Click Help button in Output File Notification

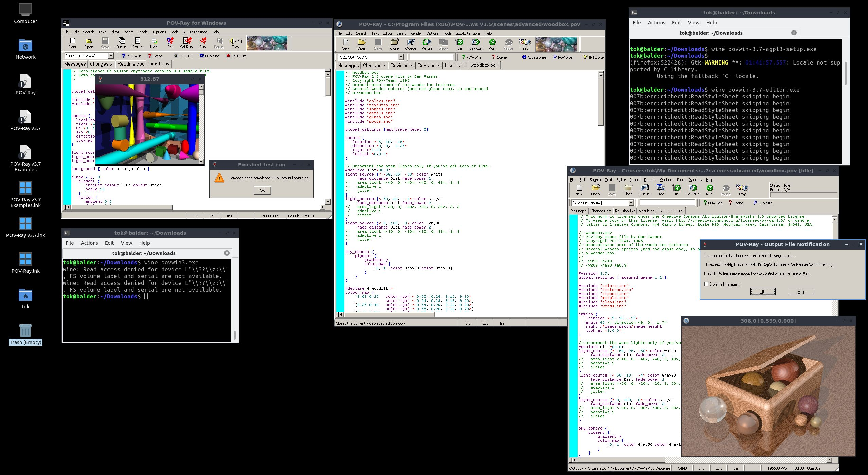pos(801,292)
